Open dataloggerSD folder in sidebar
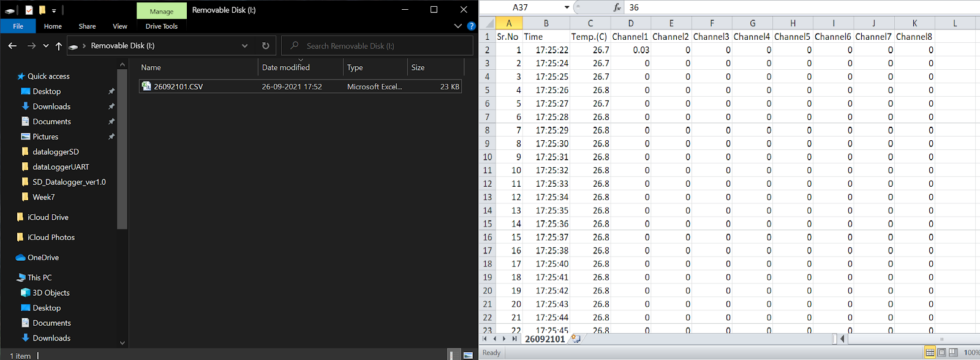 [x=55, y=152]
